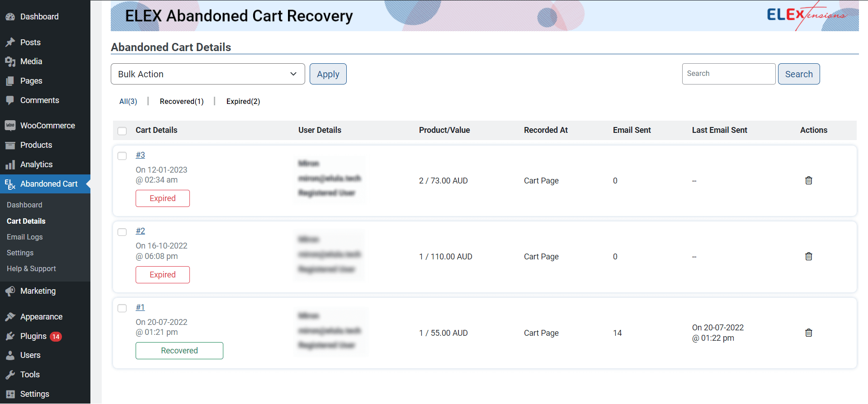
Task: Open cart link #2
Action: click(x=140, y=231)
